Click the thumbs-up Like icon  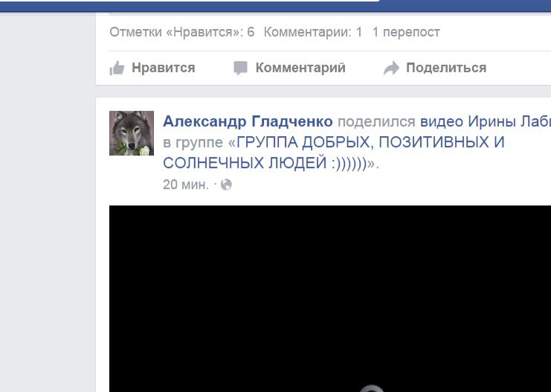tap(117, 68)
